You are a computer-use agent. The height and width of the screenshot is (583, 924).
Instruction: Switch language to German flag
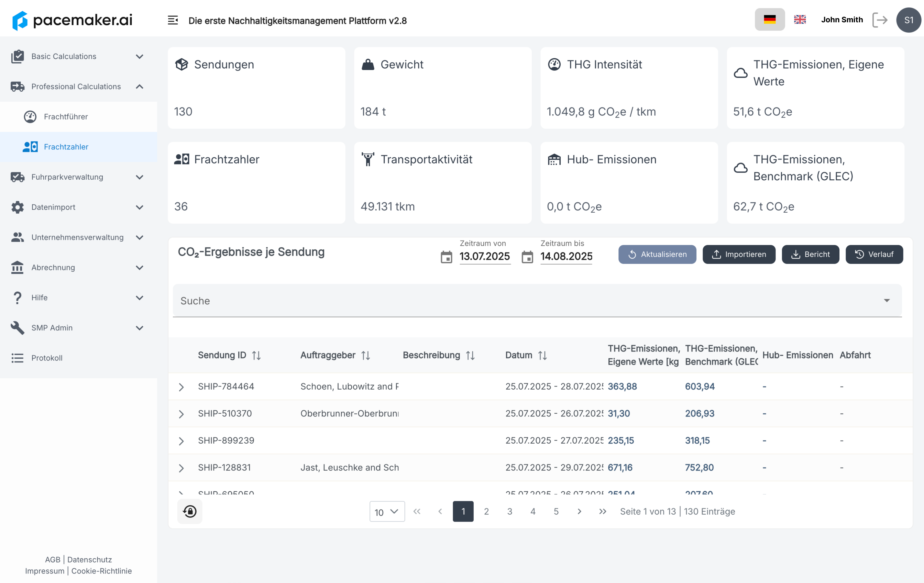pos(769,19)
